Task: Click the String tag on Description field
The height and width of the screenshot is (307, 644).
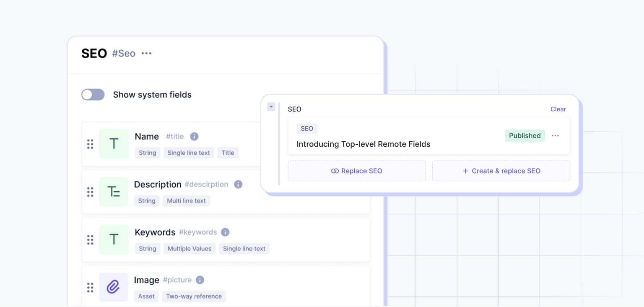Action: [147, 201]
